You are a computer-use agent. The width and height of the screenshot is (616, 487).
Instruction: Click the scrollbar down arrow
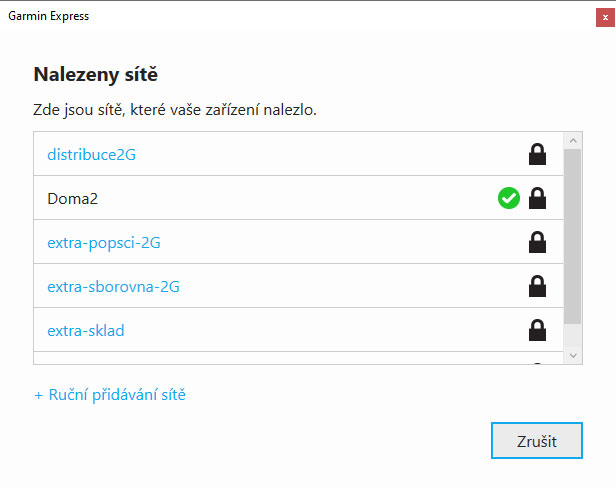click(573, 356)
